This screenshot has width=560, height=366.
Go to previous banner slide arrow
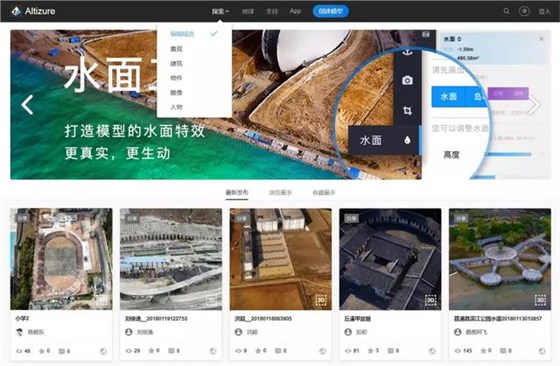[28, 105]
